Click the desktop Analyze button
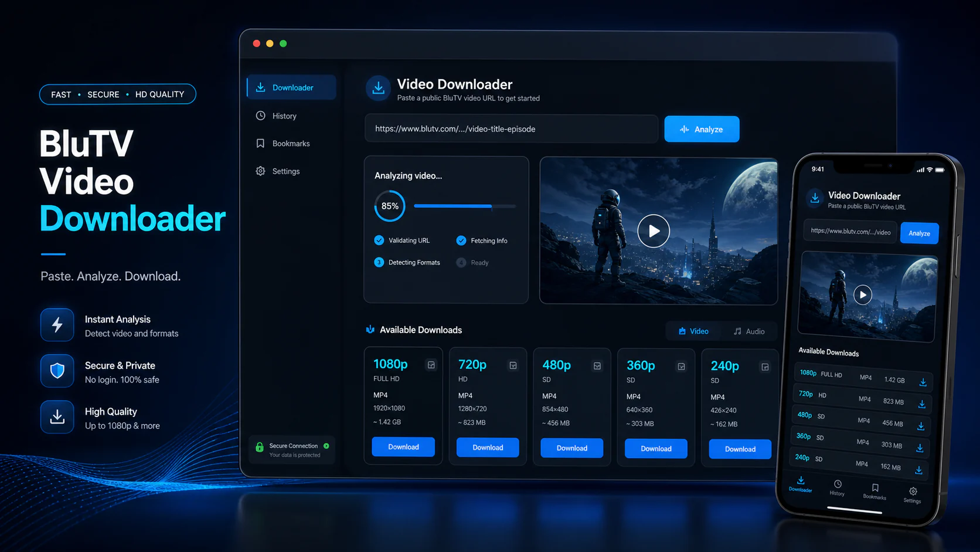 702,129
